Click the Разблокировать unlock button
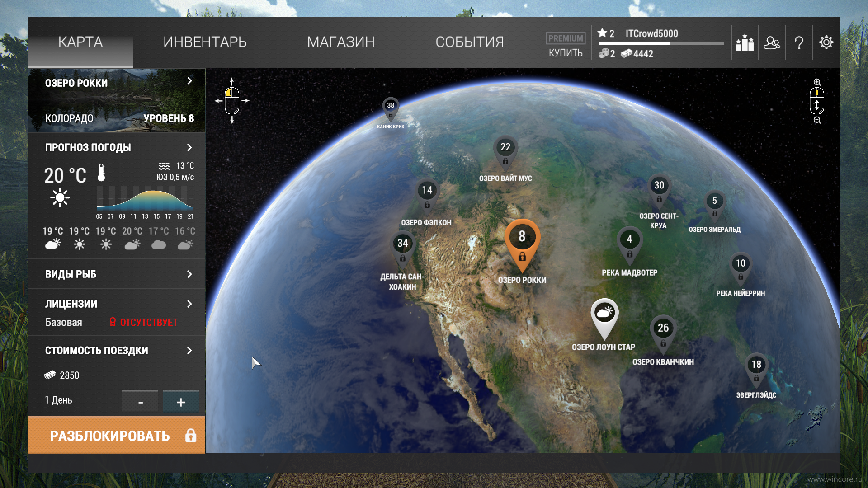The width and height of the screenshot is (868, 488). click(117, 435)
